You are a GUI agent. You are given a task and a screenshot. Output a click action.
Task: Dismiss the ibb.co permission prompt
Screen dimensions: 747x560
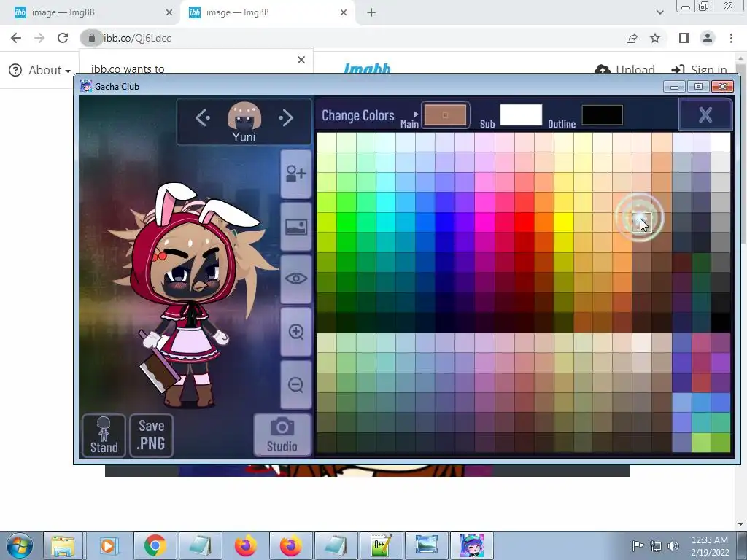click(x=301, y=60)
